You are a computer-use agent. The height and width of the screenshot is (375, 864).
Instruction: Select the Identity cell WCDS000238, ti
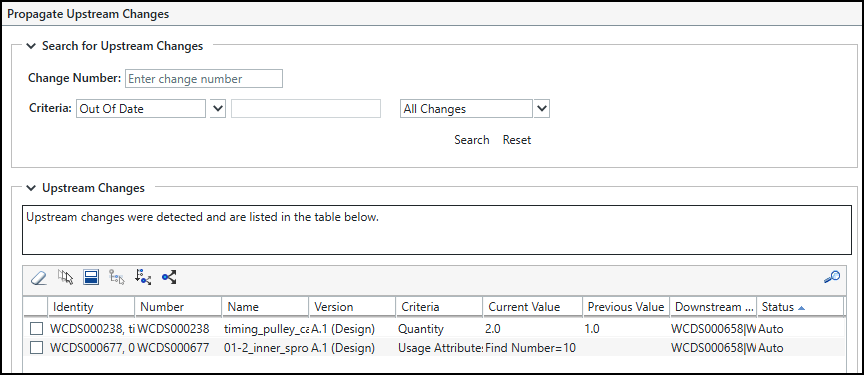point(91,329)
